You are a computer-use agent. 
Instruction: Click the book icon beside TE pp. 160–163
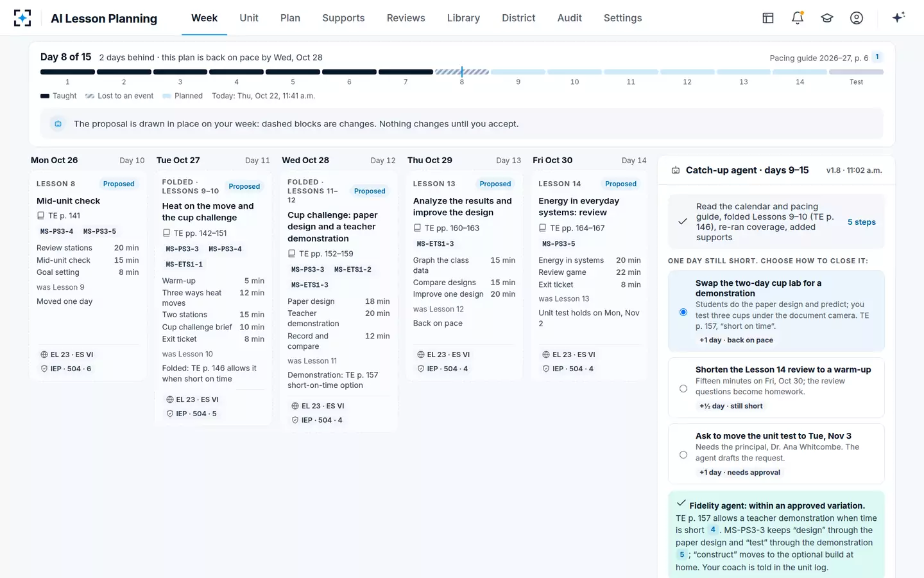[417, 228]
